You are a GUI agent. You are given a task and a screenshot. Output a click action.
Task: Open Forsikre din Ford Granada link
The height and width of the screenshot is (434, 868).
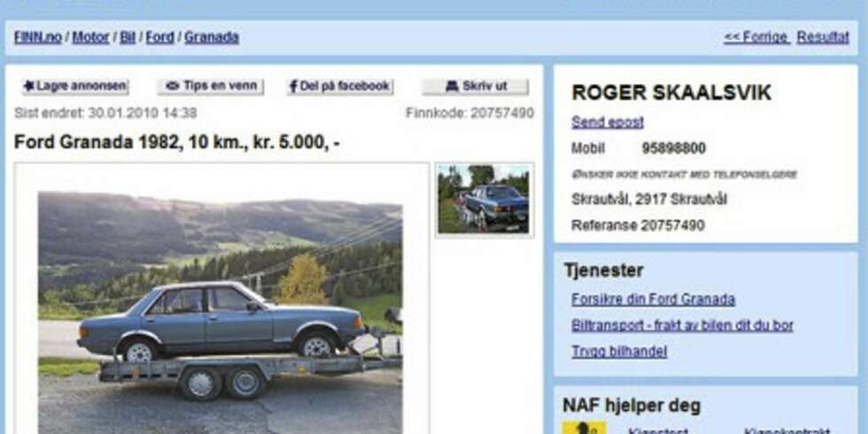(654, 299)
